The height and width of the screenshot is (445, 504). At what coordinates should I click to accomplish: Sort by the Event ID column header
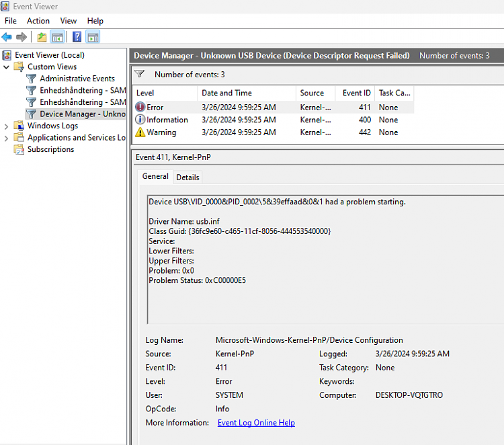(x=355, y=93)
